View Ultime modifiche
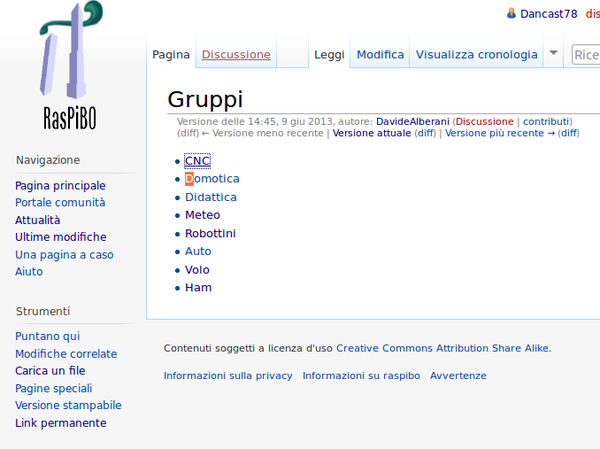The width and height of the screenshot is (600, 449). click(60, 237)
